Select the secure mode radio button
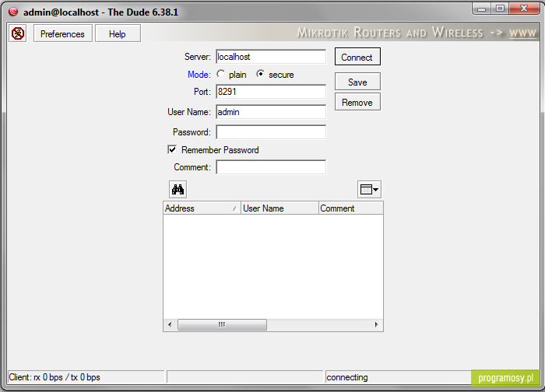This screenshot has height=392, width=545. [x=260, y=74]
